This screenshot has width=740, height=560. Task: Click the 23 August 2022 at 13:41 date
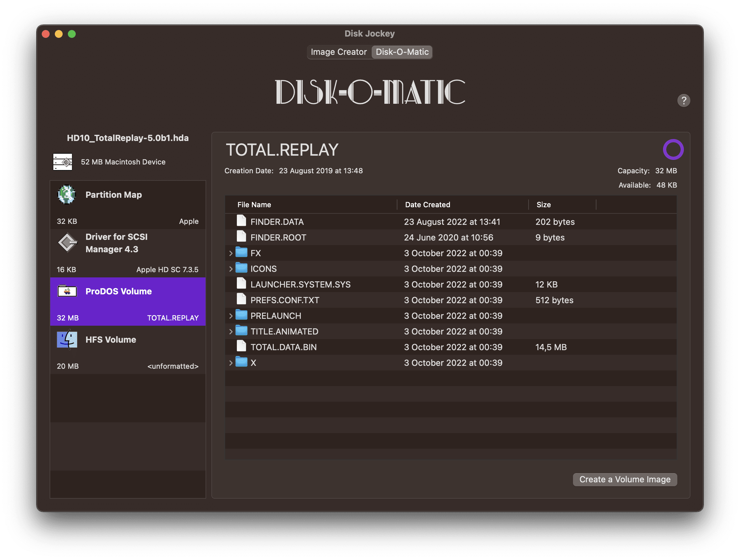pos(452,222)
